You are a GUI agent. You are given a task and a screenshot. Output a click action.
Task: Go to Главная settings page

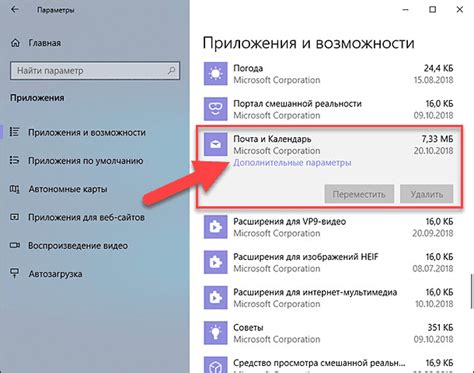(45, 43)
